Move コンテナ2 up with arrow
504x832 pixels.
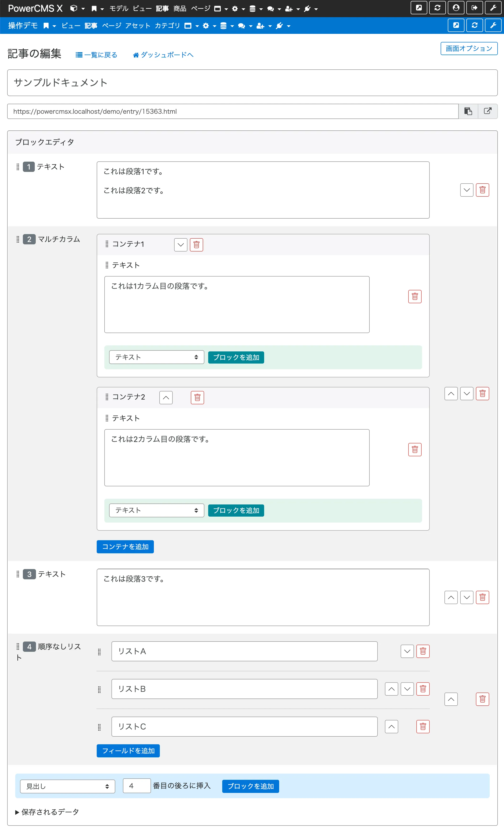click(166, 397)
